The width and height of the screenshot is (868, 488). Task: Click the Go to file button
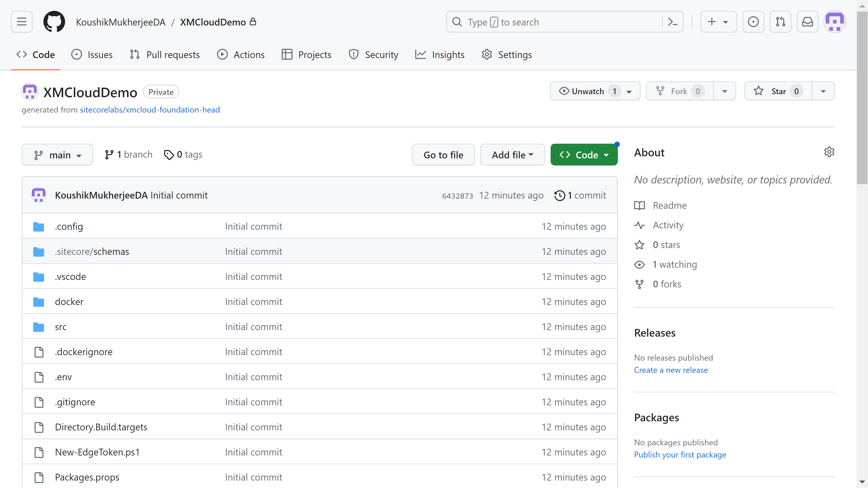click(x=443, y=155)
